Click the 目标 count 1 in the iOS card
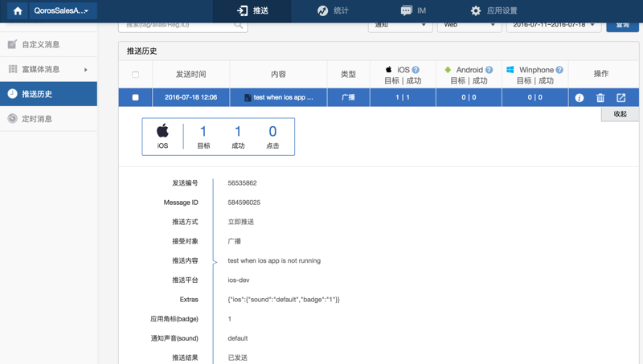 coord(203,132)
